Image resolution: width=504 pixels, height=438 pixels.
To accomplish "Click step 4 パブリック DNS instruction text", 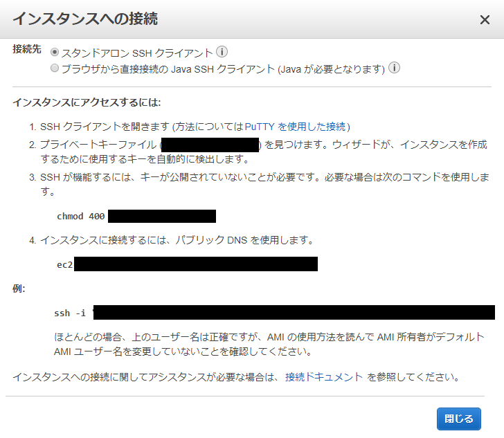I will pyautogui.click(x=177, y=240).
